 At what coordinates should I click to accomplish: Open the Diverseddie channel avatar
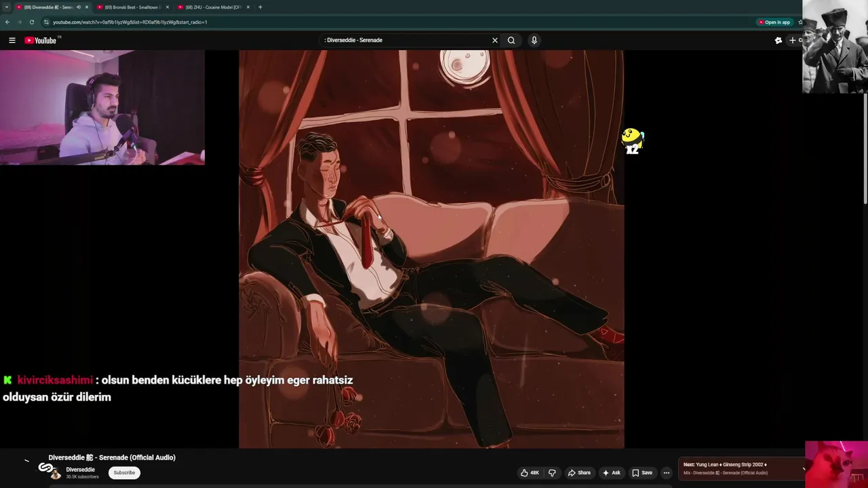tap(55, 472)
